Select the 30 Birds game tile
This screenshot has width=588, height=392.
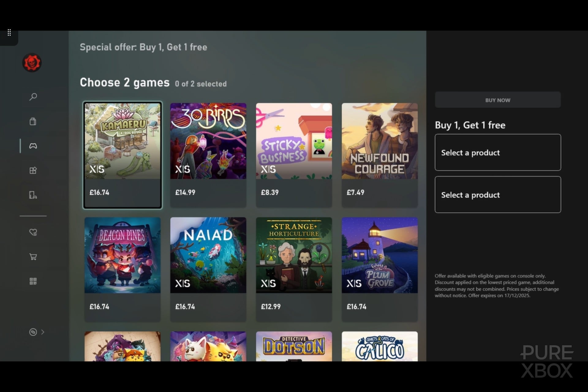click(208, 155)
